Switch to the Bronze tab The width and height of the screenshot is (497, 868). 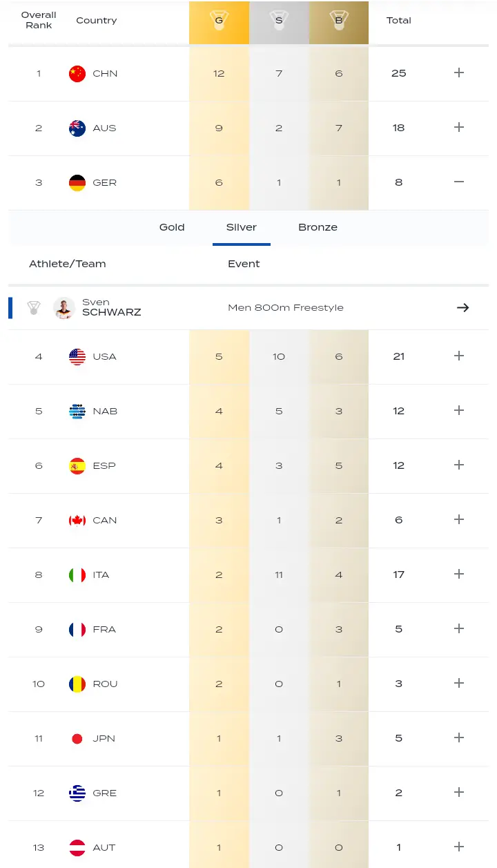coord(318,227)
